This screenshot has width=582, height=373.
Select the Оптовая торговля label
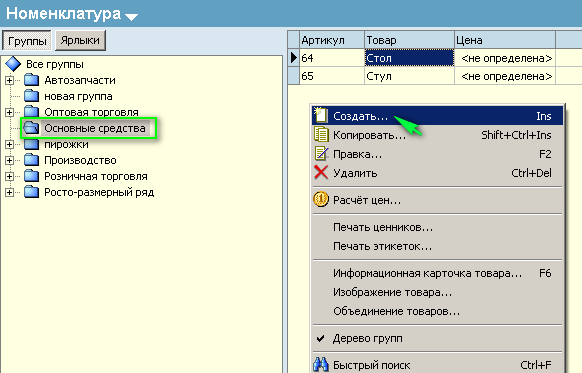91,112
